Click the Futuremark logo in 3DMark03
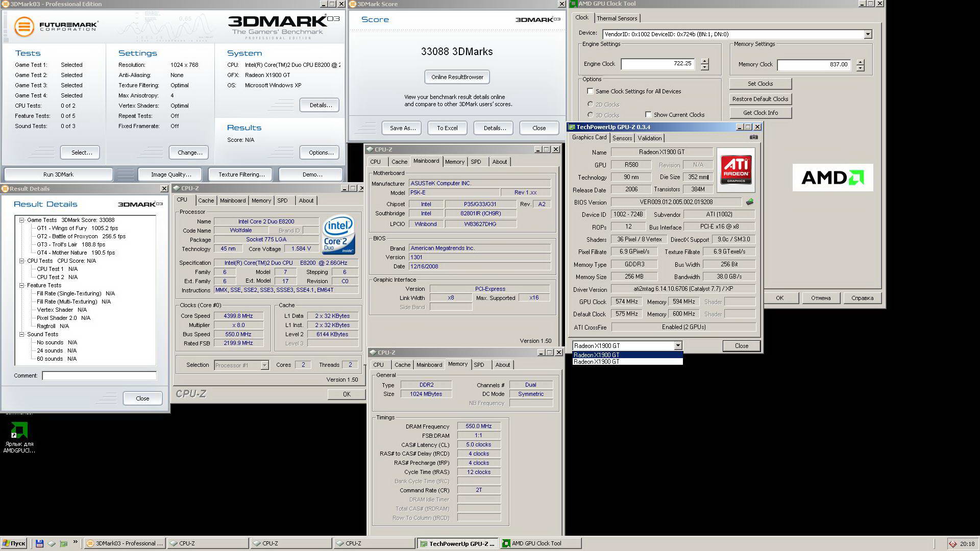Image resolution: width=980 pixels, height=551 pixels. pyautogui.click(x=55, y=26)
